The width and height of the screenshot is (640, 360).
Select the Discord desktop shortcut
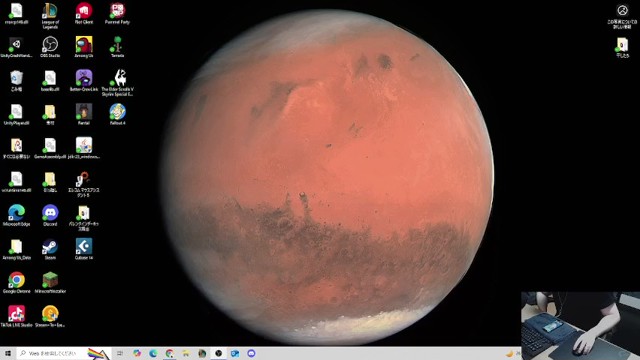pyautogui.click(x=50, y=216)
